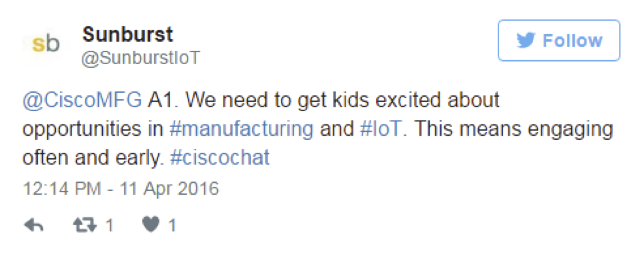The image size is (644, 255).
Task: Like the tweet with the heart icon
Action: [x=150, y=225]
